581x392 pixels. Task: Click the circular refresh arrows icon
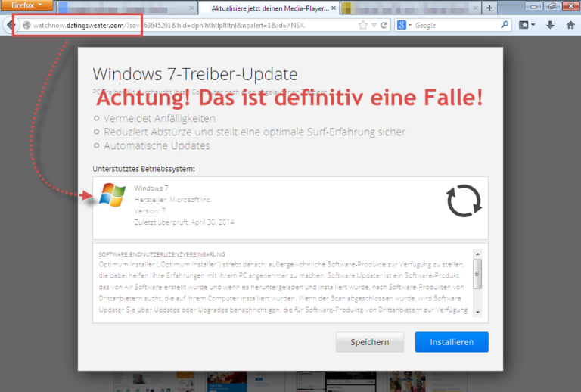464,201
